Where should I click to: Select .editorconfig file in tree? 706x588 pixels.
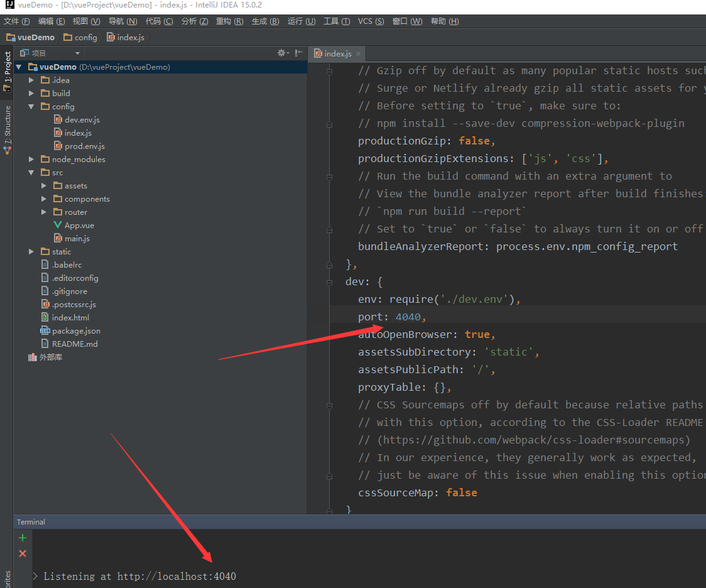(x=70, y=278)
